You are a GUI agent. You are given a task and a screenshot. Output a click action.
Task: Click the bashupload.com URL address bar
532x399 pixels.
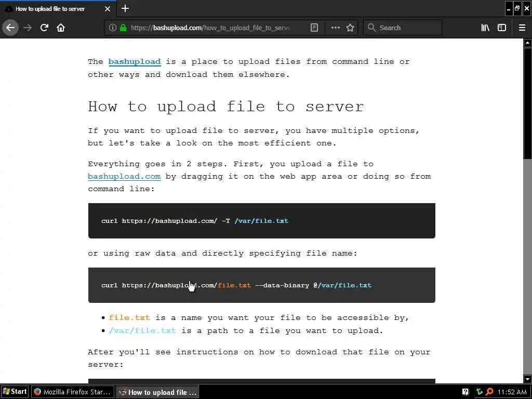(210, 28)
